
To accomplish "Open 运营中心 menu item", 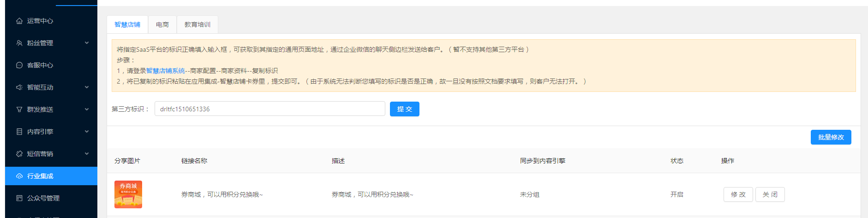I will (51, 21).
